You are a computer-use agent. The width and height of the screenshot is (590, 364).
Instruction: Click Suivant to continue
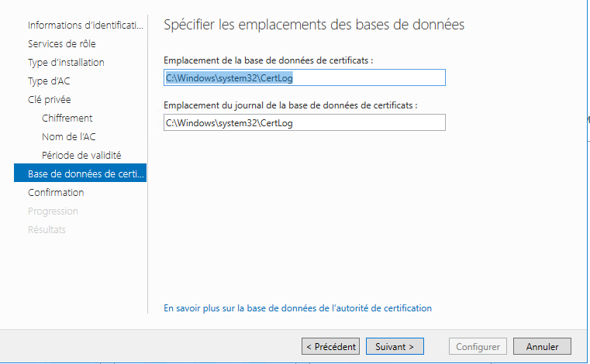click(x=395, y=346)
